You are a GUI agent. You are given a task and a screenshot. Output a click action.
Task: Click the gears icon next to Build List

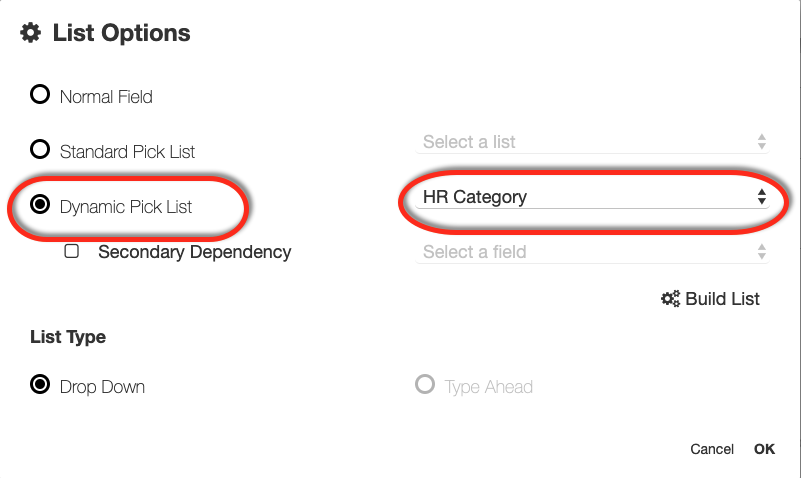point(670,299)
